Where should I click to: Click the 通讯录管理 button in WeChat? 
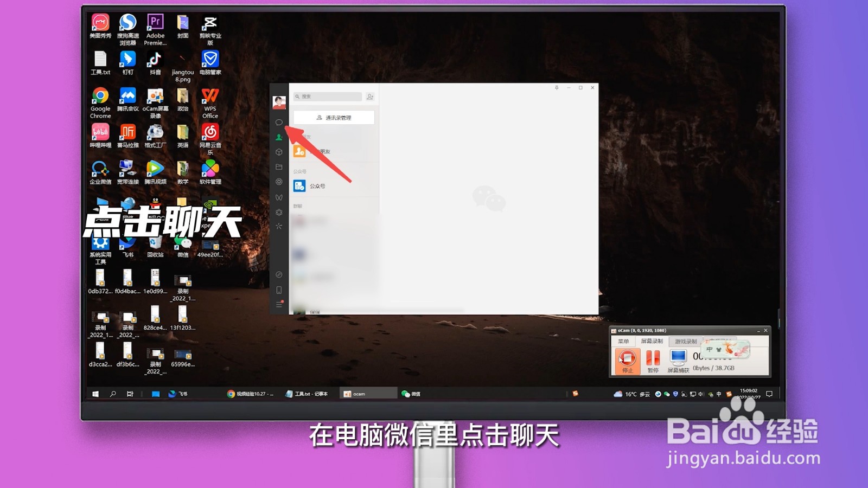[x=334, y=117]
